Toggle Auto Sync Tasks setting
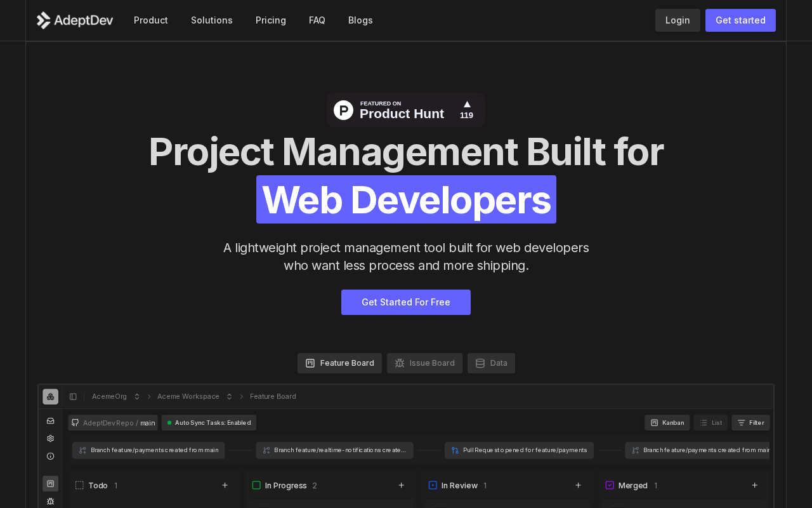The image size is (812, 508). [209, 423]
